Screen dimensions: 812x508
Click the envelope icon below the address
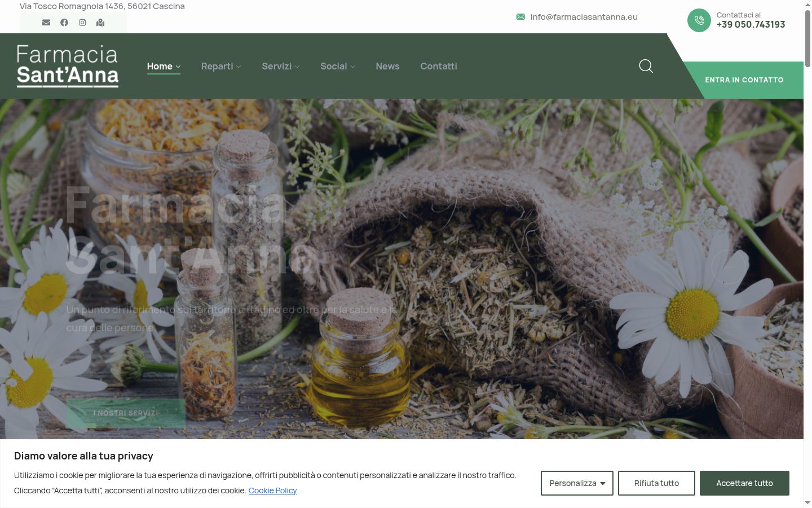click(x=46, y=23)
